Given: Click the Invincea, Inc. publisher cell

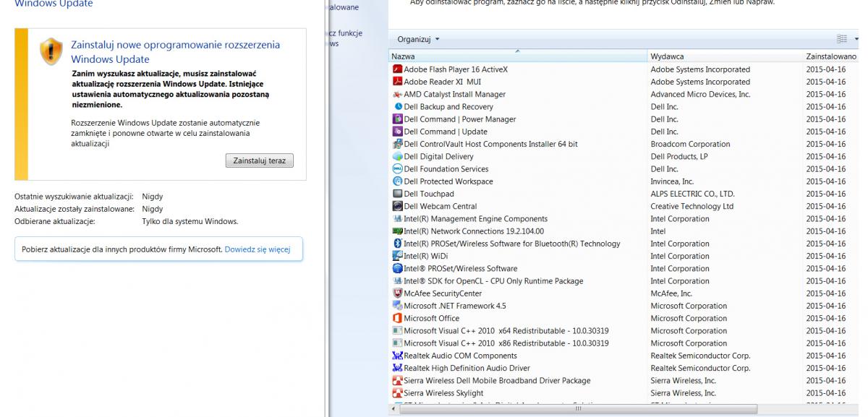Looking at the screenshot, I should click(672, 181).
